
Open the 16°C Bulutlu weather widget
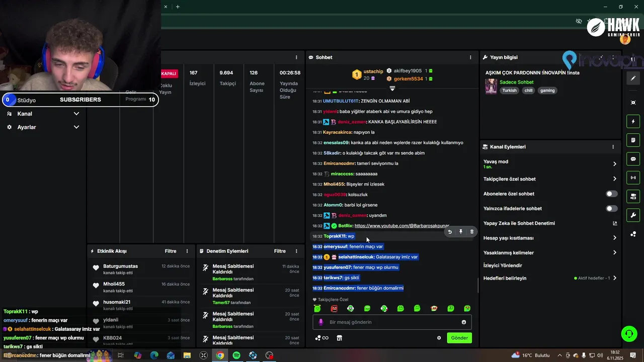[531, 355]
